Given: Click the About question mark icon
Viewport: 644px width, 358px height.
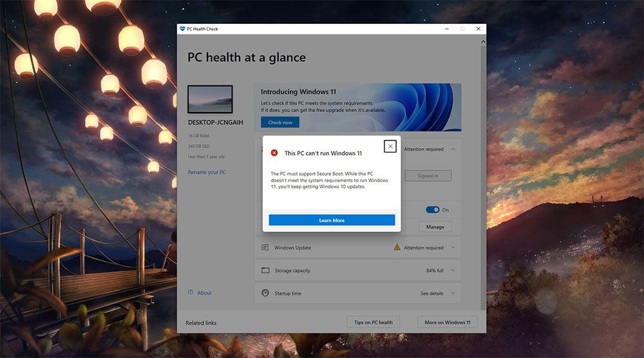Looking at the screenshot, I should 190,292.
